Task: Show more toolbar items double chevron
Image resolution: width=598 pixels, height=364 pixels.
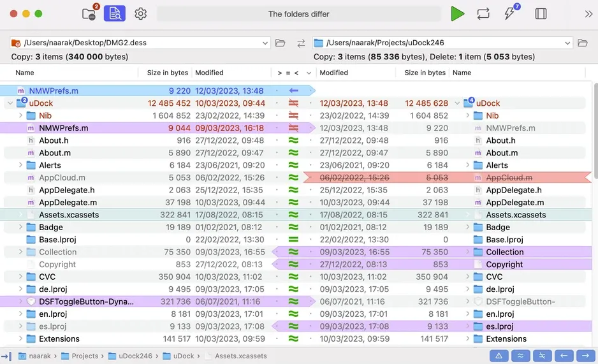Action: pyautogui.click(x=588, y=14)
